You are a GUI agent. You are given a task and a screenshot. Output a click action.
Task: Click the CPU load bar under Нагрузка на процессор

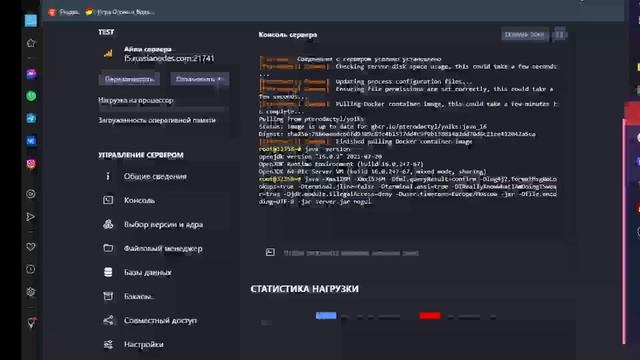tap(162, 109)
